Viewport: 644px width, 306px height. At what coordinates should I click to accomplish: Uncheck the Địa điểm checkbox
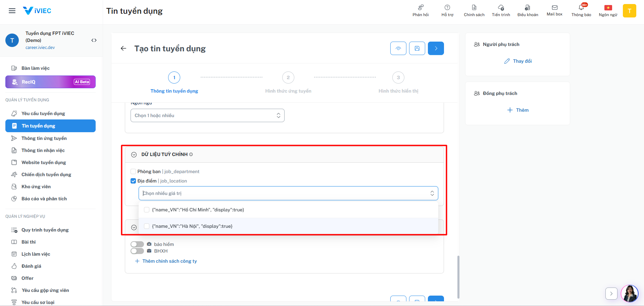(x=133, y=181)
